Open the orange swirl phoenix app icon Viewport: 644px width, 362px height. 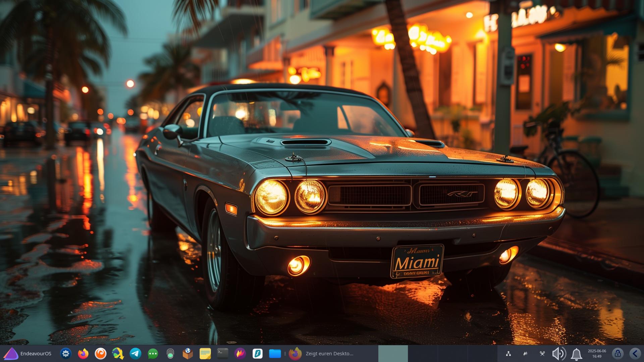coord(101,354)
